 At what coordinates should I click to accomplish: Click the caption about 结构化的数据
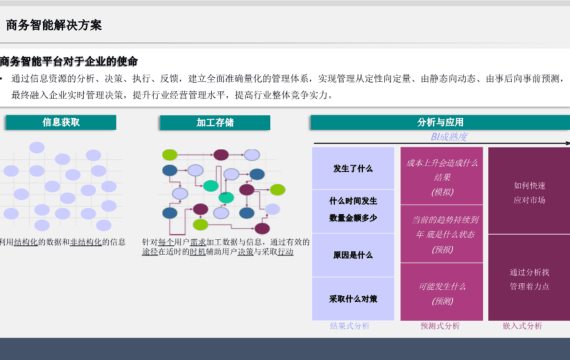(x=63, y=242)
